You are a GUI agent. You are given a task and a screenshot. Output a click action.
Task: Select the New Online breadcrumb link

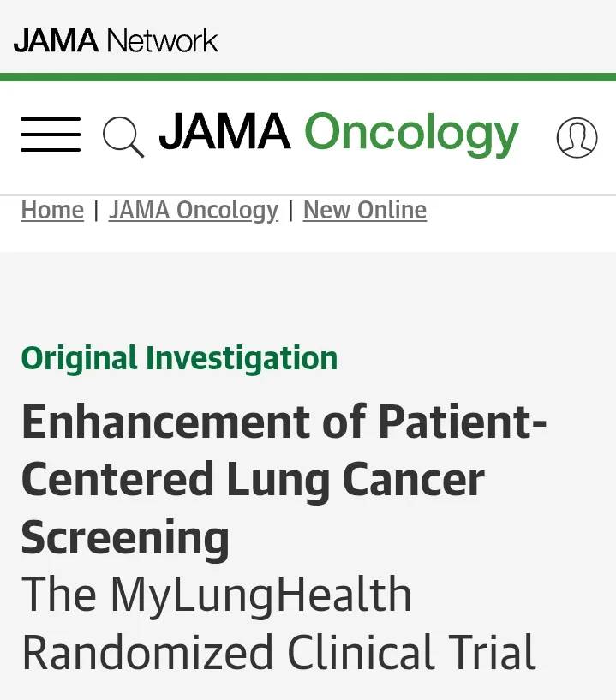point(365,210)
